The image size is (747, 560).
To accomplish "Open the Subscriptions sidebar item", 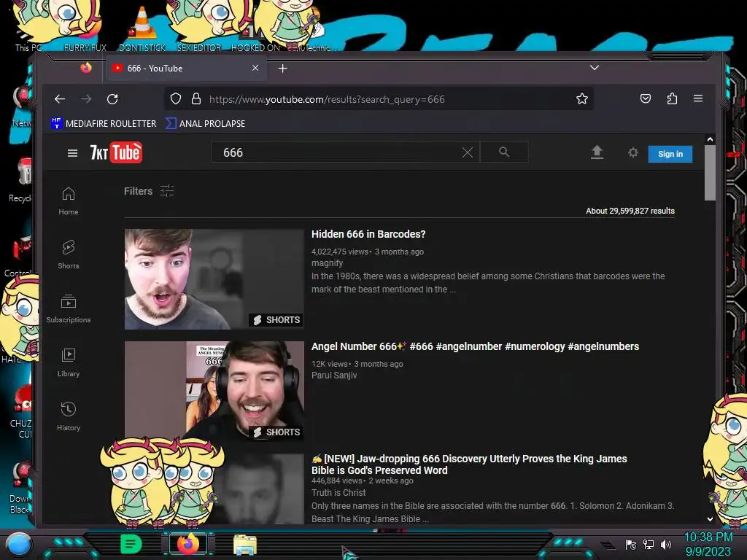I will [x=68, y=308].
